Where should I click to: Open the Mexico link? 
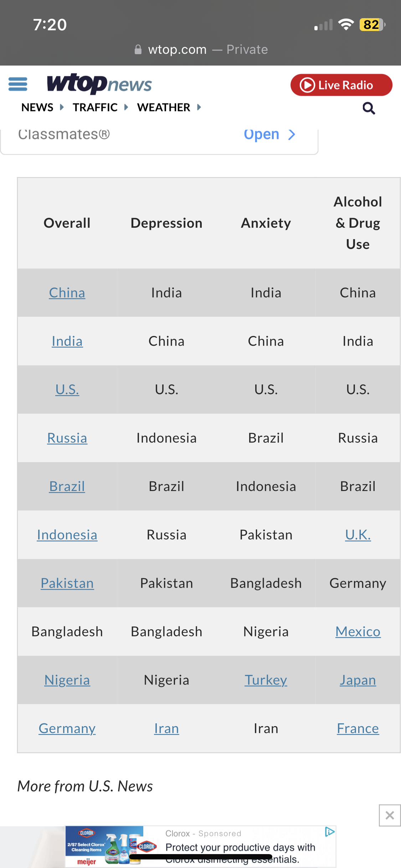(x=358, y=632)
